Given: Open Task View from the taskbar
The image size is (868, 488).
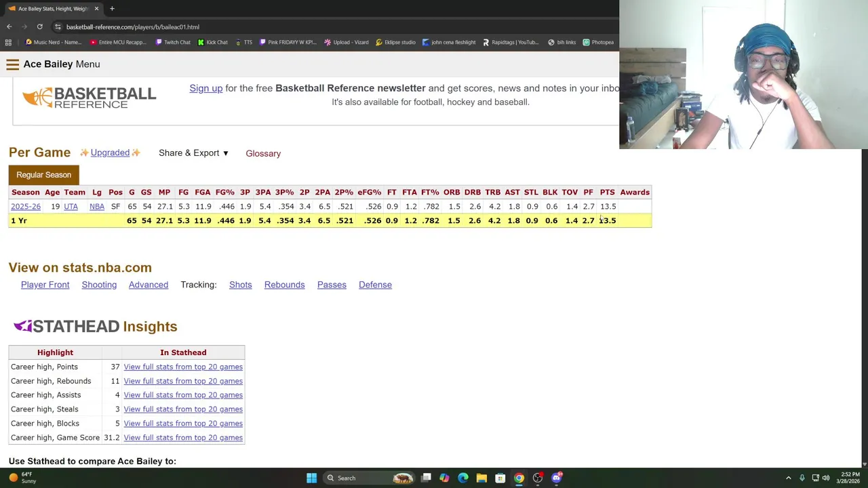Looking at the screenshot, I should (x=426, y=478).
